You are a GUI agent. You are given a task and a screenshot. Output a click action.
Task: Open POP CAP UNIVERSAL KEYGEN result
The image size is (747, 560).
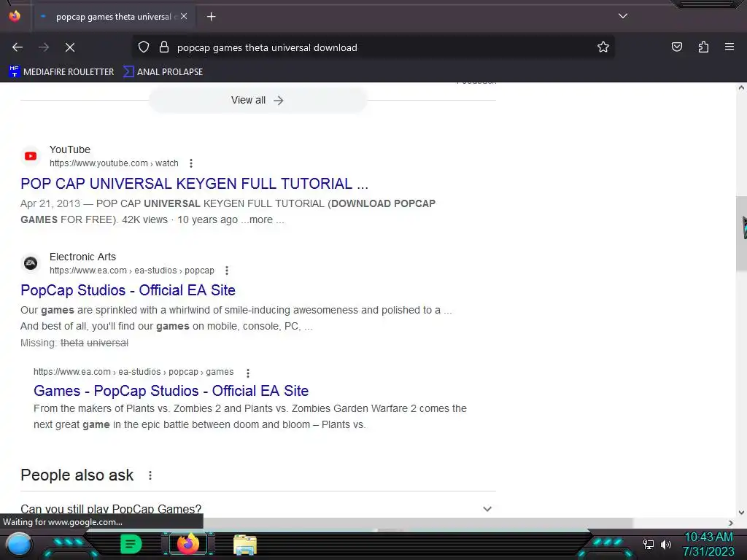(194, 183)
